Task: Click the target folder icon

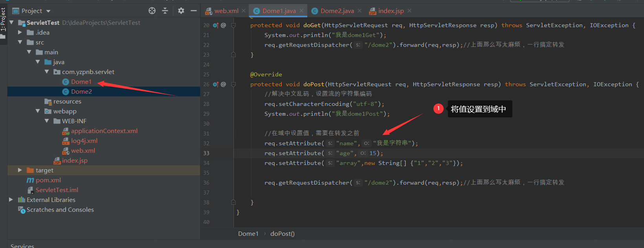Action: [30, 170]
